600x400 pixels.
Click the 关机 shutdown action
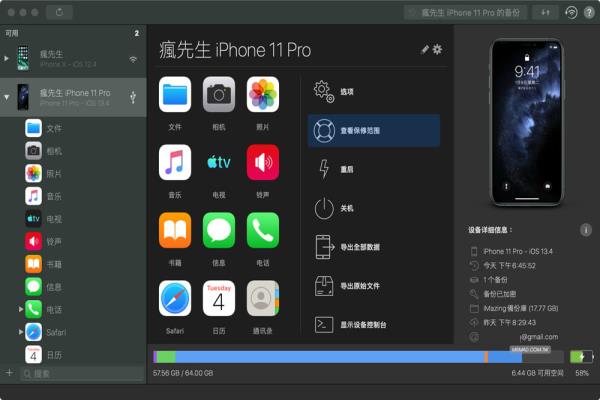tap(374, 208)
